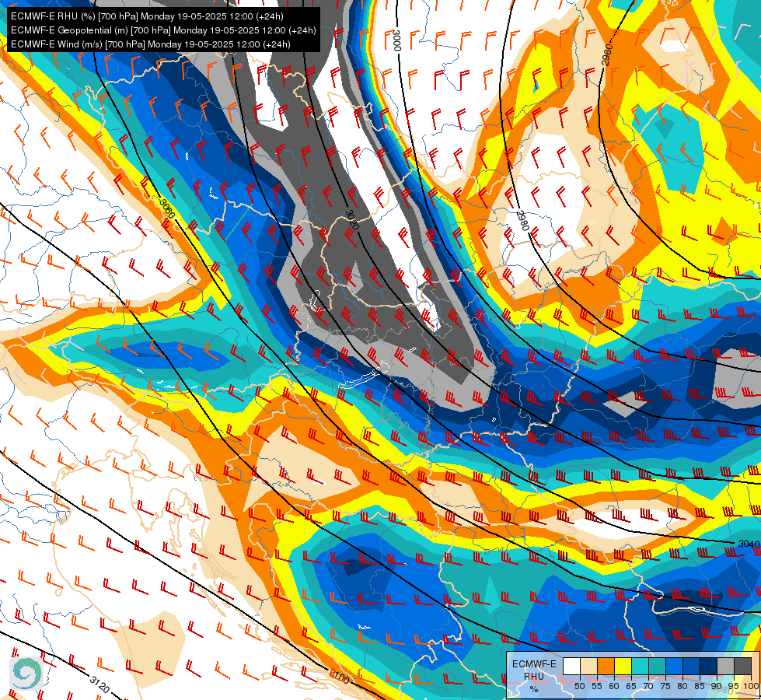
Task: Click the legend label 55
Action: click(597, 687)
